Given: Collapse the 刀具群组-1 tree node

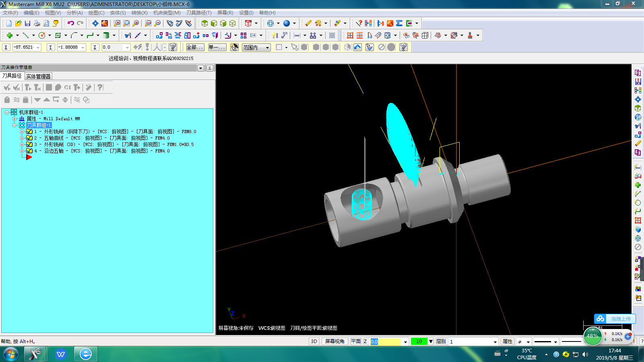Looking at the screenshot, I should (x=14, y=125).
